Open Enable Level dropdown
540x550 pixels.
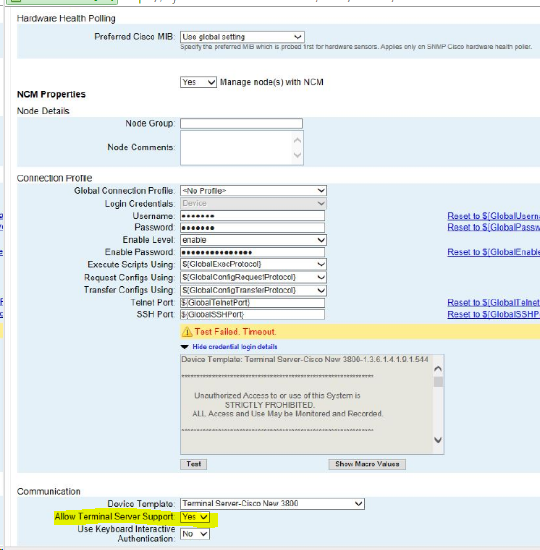tap(253, 240)
